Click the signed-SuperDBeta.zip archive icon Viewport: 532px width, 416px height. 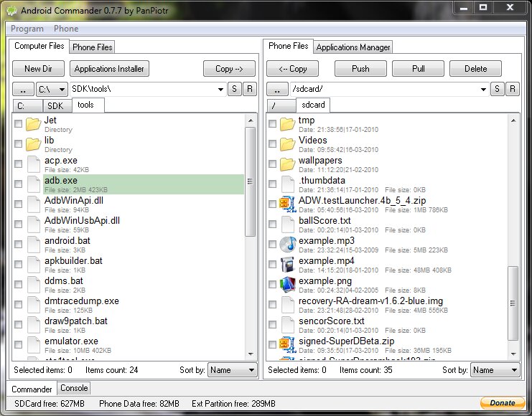287,344
